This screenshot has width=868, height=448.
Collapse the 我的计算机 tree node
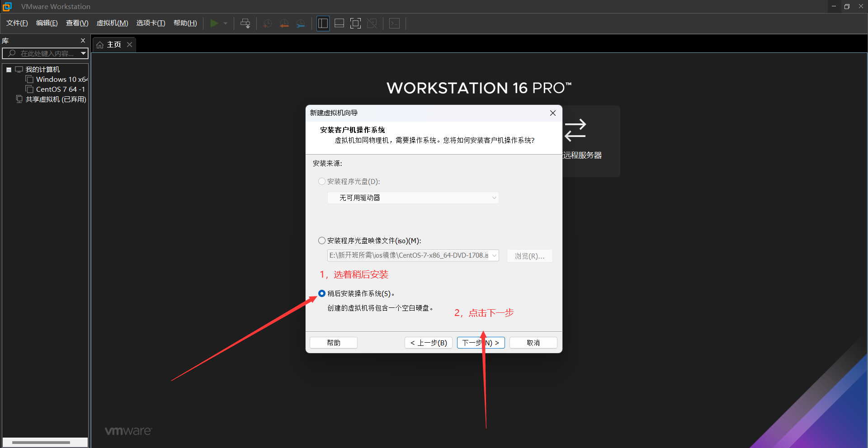click(9, 70)
